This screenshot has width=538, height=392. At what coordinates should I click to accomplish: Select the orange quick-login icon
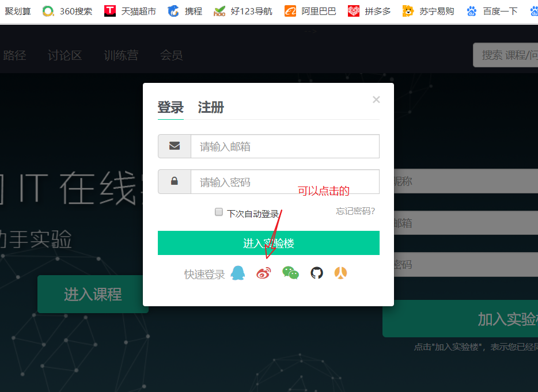340,273
